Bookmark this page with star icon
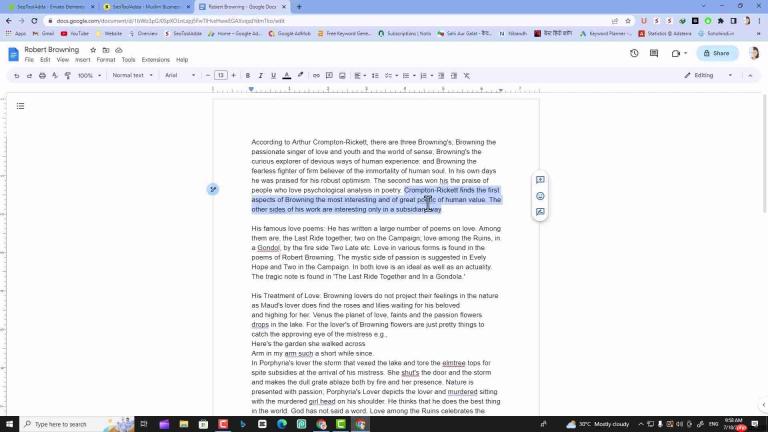The image size is (768, 432). pyautogui.click(x=628, y=21)
